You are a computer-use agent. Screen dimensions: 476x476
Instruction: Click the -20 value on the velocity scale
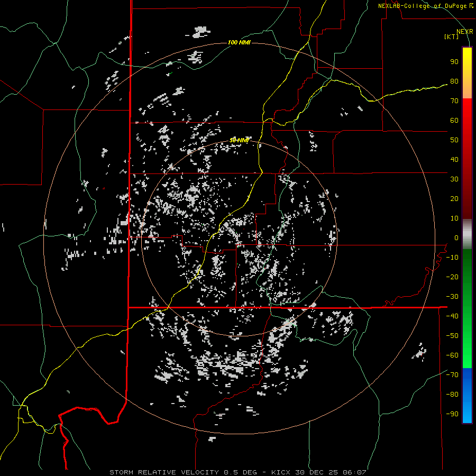point(452,277)
